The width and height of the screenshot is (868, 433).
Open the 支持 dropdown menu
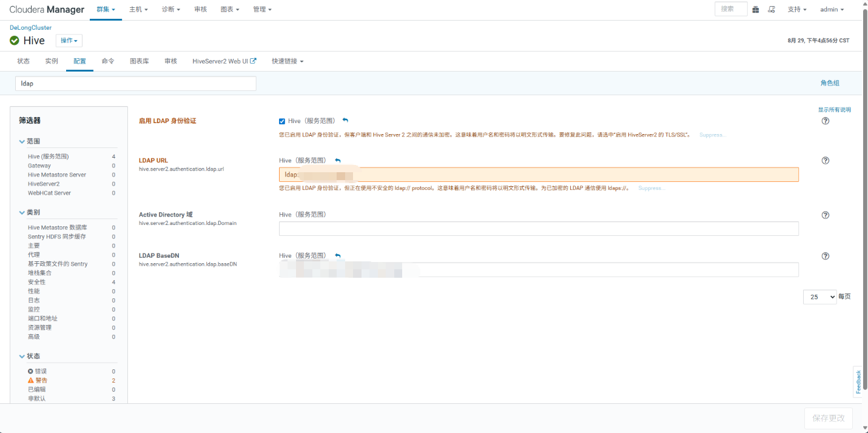point(797,9)
